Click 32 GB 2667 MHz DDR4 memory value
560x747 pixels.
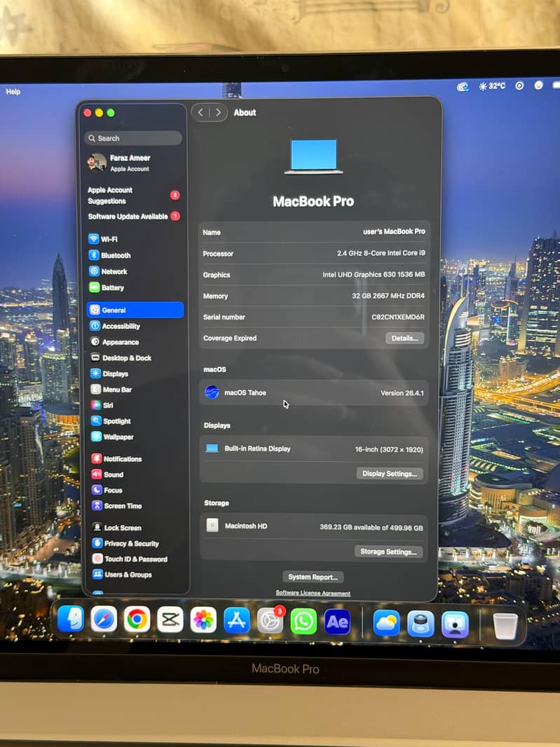[x=388, y=296]
